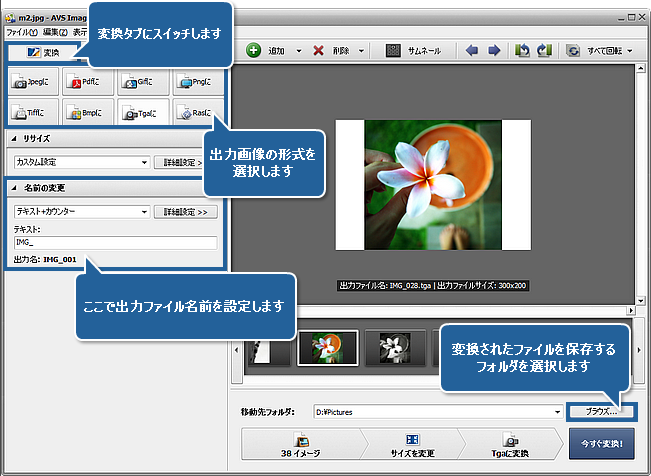Expand the Rotate All (すべて回転) dropdown
Image resolution: width=651 pixels, height=476 pixels.
(630, 50)
